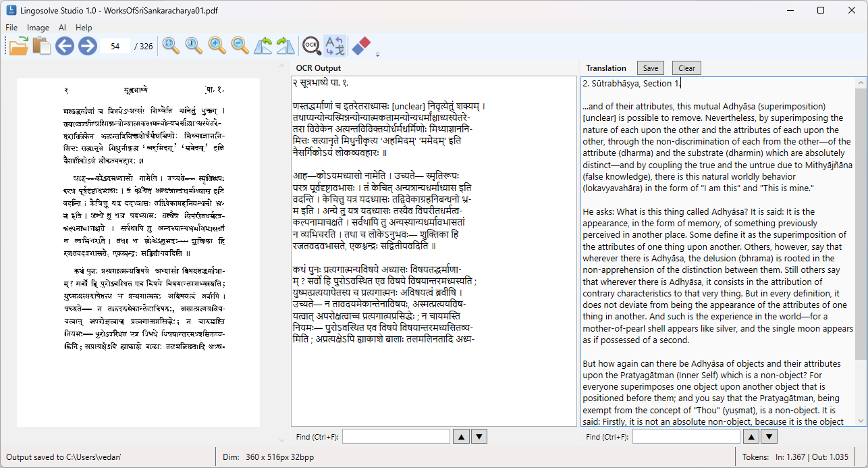Click the paragraph starting 'But how again can'

tap(714, 393)
